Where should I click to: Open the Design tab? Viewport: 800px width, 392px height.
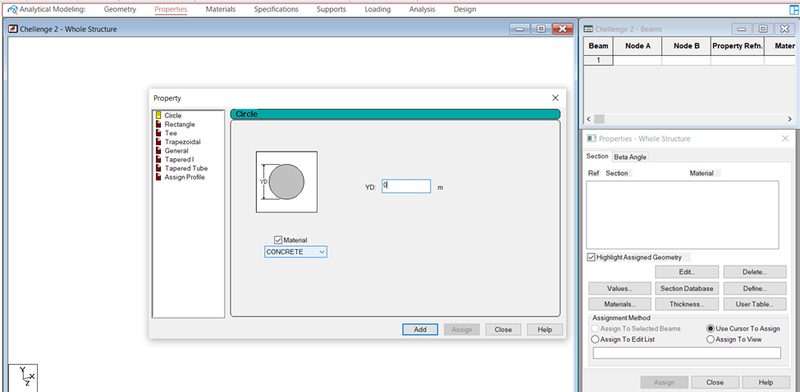465,9
